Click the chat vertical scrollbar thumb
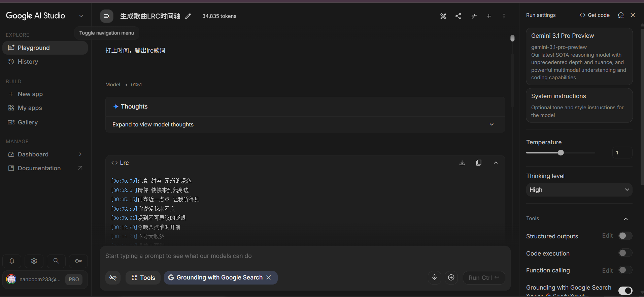Viewport: 644px width, 297px height. [x=512, y=38]
